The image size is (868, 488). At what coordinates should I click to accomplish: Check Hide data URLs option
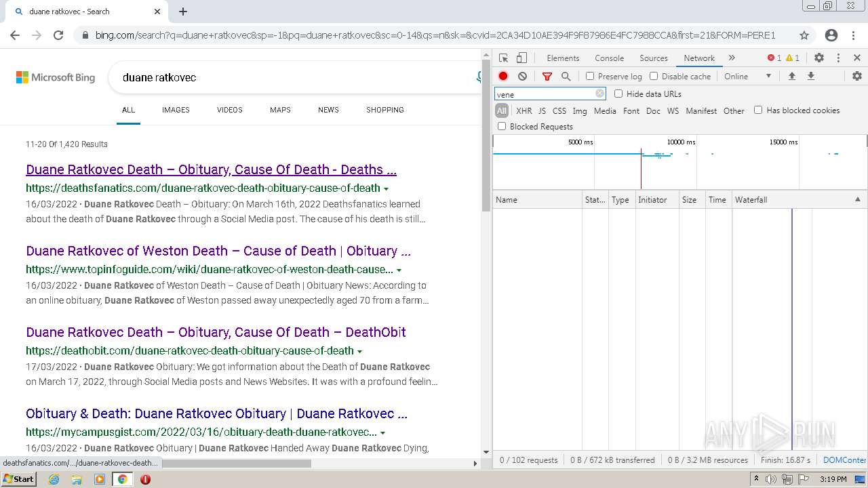[x=618, y=94]
